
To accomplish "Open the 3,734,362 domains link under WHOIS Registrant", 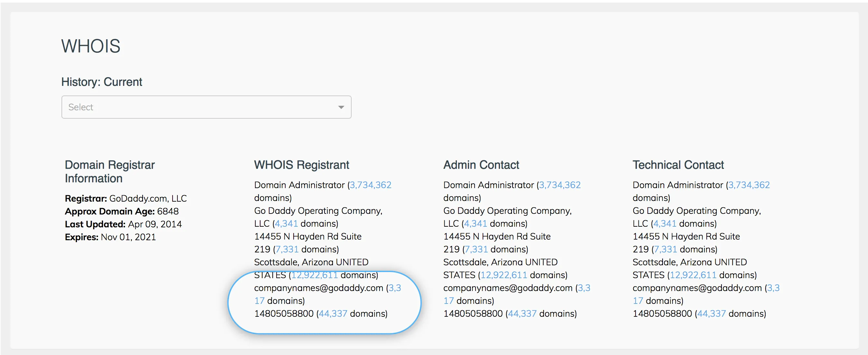I will (x=369, y=185).
